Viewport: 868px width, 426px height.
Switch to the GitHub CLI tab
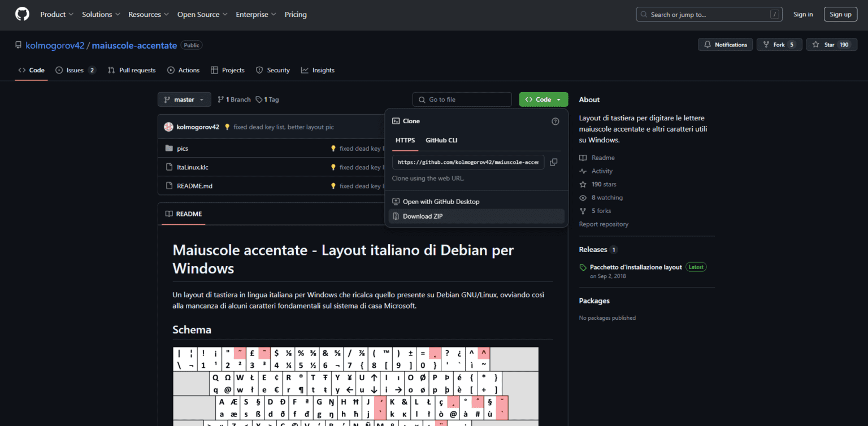coord(441,140)
